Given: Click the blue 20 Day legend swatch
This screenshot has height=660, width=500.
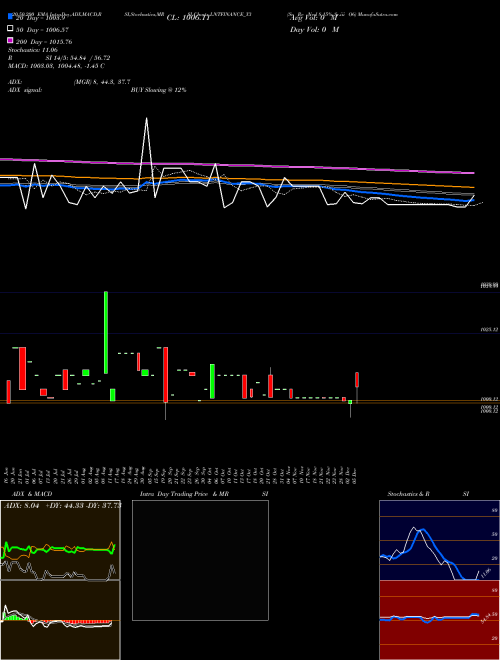Looking at the screenshot, I should point(10,17).
